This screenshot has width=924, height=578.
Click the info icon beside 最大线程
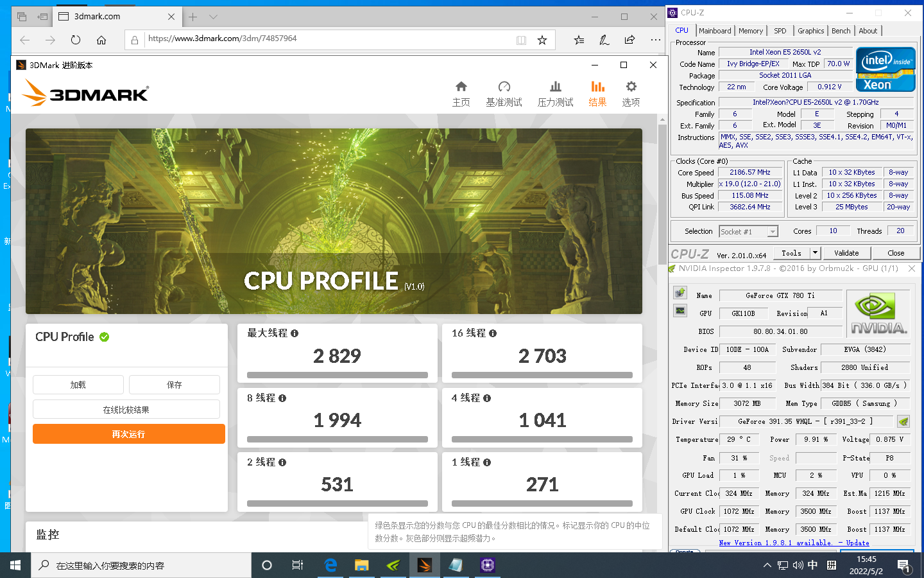click(x=295, y=333)
